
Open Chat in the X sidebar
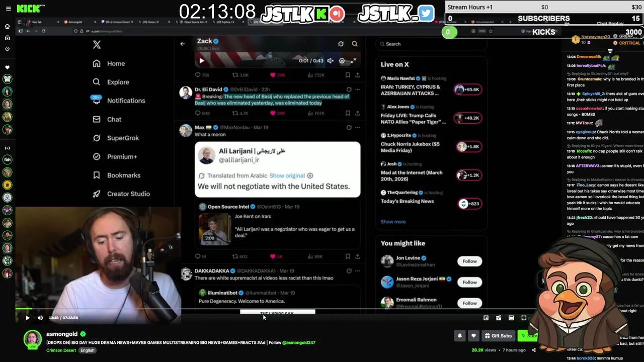point(107,119)
